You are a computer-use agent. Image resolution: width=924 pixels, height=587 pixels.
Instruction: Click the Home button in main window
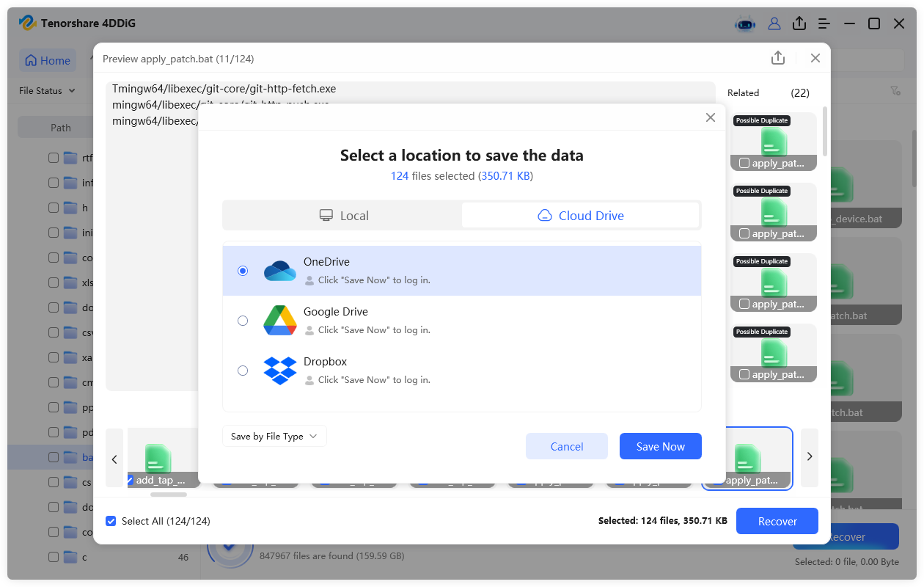tap(48, 61)
